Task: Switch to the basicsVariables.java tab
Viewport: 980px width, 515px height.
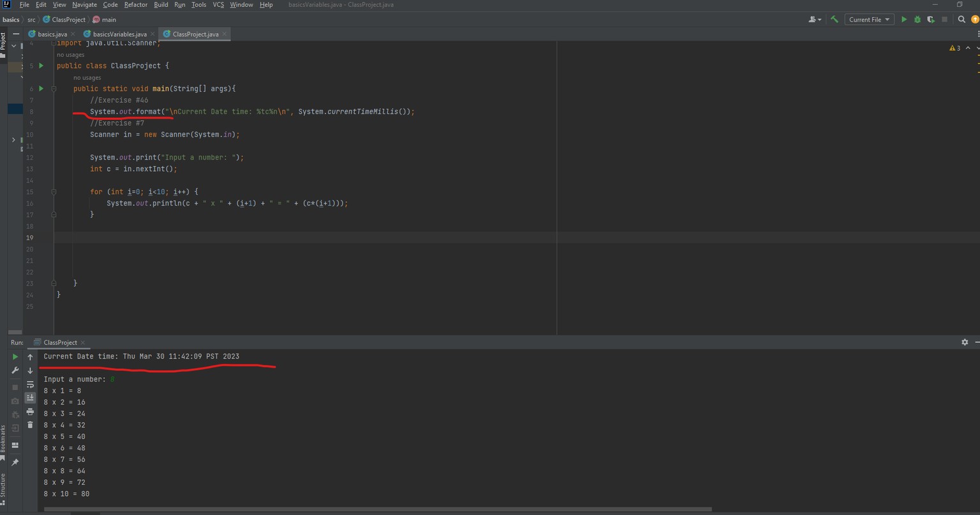Action: tap(119, 34)
